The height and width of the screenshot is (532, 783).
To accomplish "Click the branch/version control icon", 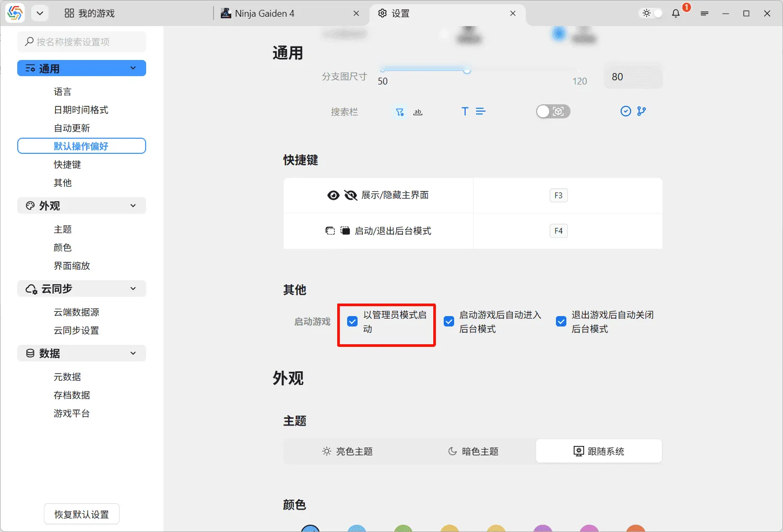I will click(641, 111).
